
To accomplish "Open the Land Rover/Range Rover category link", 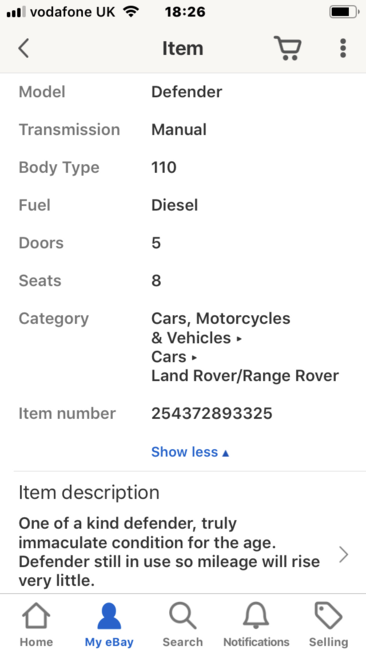I will tap(245, 376).
